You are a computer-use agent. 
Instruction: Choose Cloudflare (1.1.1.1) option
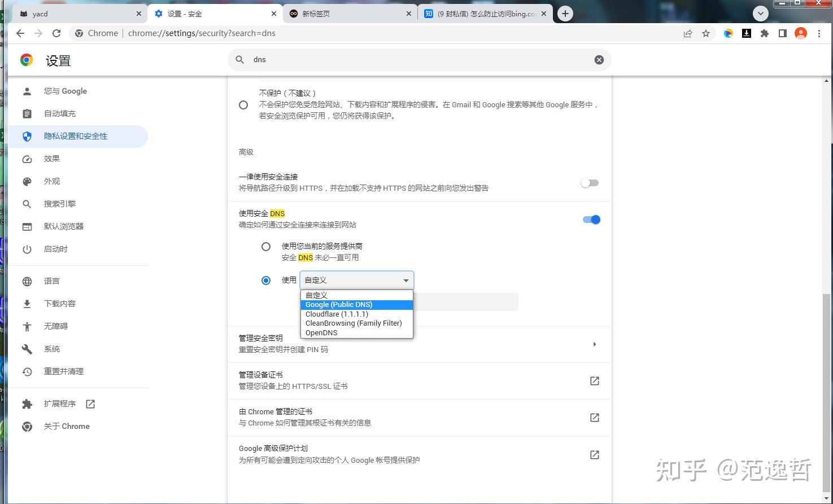pos(357,314)
